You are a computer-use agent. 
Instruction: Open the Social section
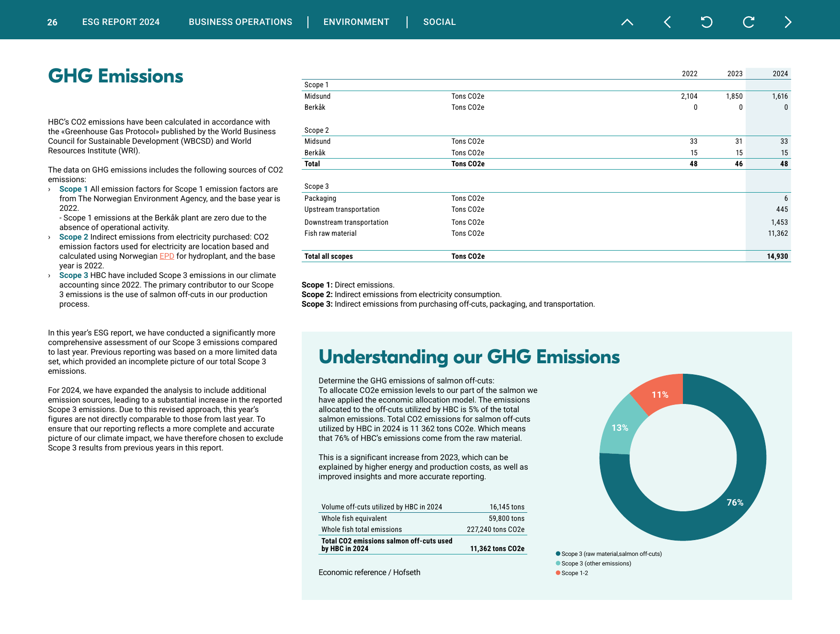[440, 22]
